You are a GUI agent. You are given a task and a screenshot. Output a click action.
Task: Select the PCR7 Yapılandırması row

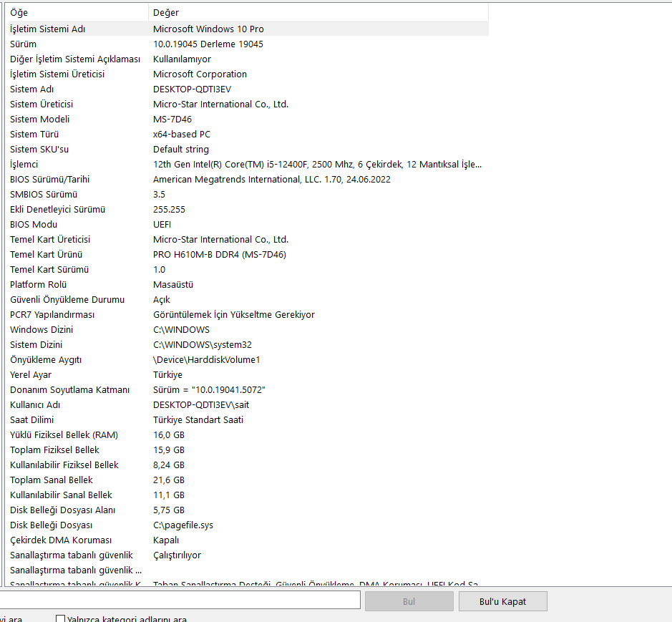[248, 314]
